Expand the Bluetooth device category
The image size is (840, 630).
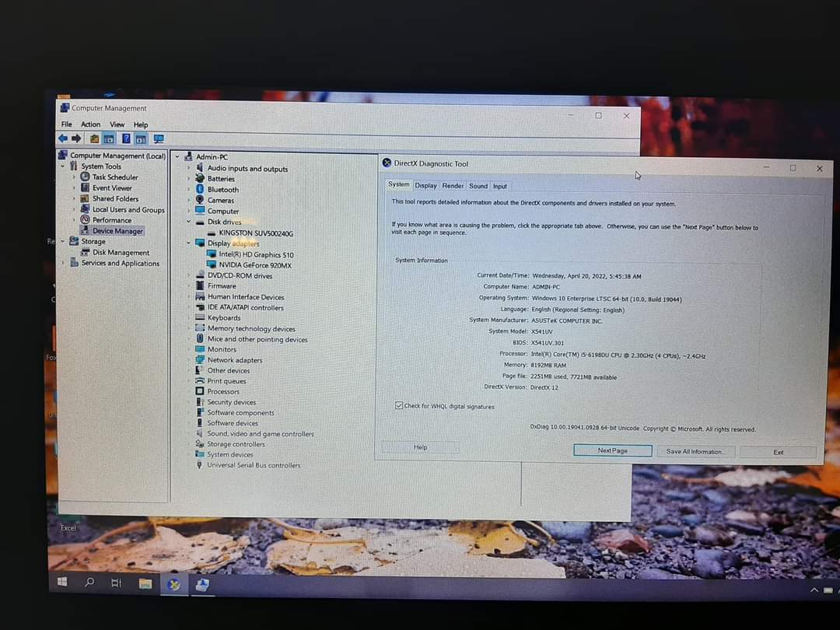(x=188, y=190)
